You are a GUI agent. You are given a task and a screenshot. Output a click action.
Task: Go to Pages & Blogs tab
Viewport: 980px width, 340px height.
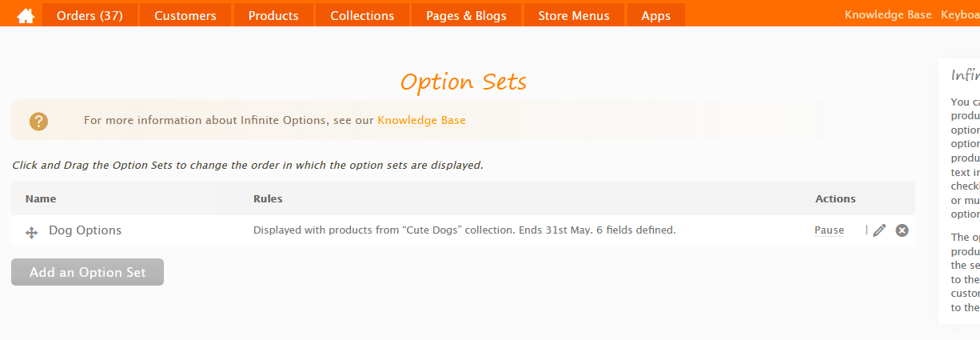(466, 15)
